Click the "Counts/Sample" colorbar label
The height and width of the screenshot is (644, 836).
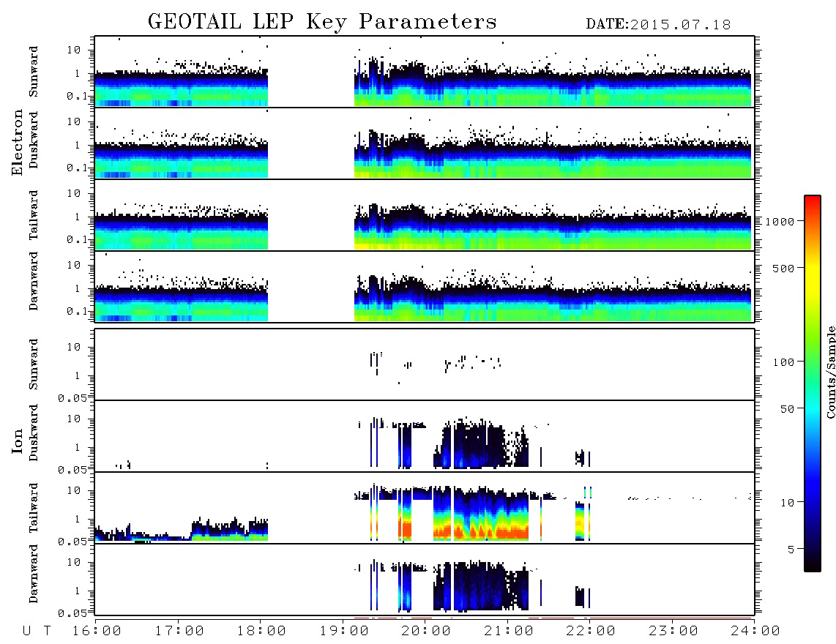click(x=831, y=372)
